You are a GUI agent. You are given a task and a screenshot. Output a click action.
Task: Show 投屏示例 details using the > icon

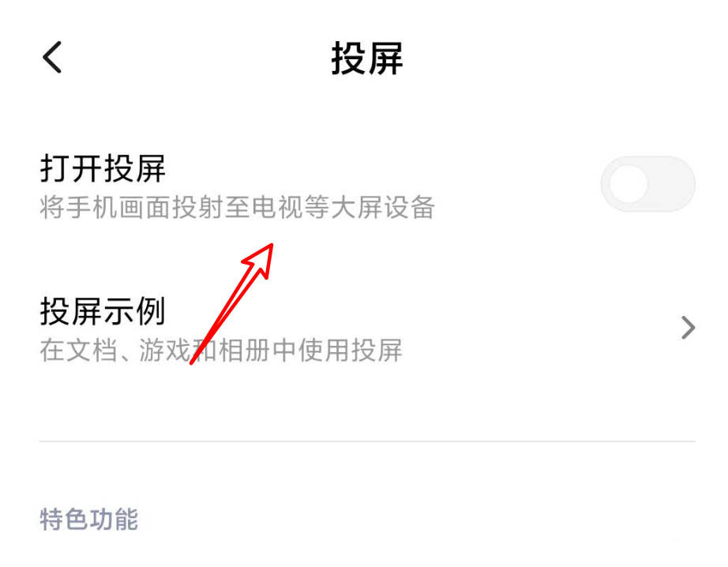click(x=688, y=328)
